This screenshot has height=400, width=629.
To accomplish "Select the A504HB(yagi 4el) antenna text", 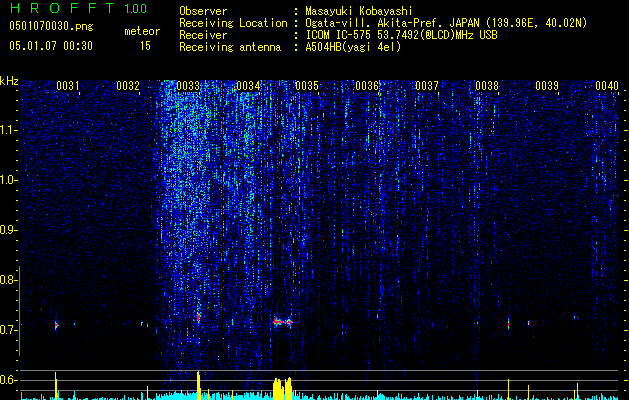I will (353, 47).
